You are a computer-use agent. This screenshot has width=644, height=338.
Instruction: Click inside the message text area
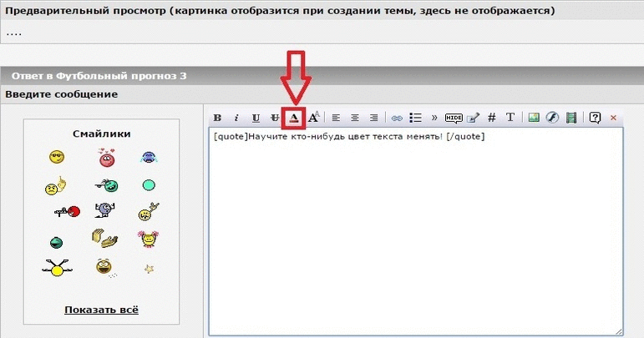tap(415, 234)
